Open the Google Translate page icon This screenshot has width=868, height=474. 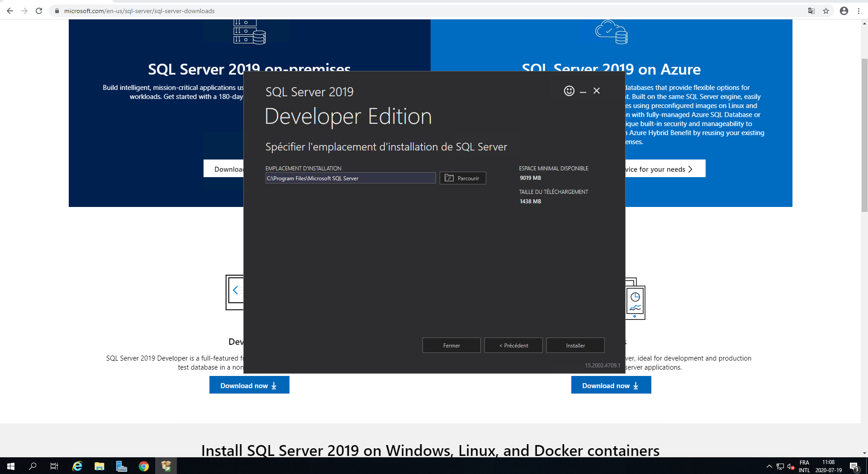click(x=811, y=11)
